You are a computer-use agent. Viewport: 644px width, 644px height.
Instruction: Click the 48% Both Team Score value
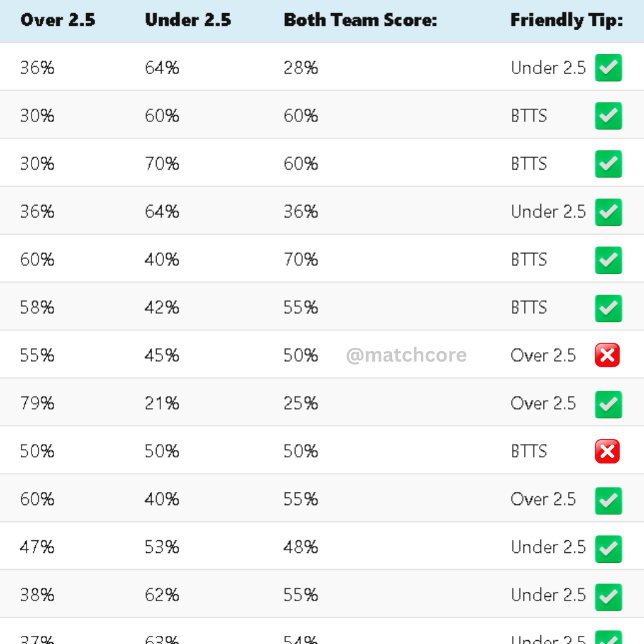click(x=301, y=547)
